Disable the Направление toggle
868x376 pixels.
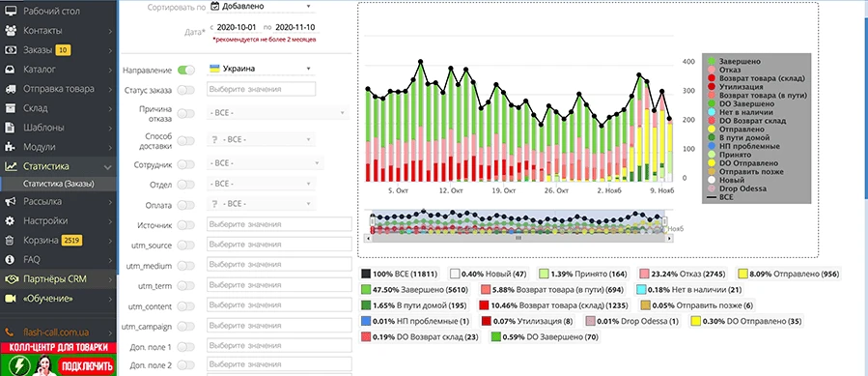coord(186,70)
